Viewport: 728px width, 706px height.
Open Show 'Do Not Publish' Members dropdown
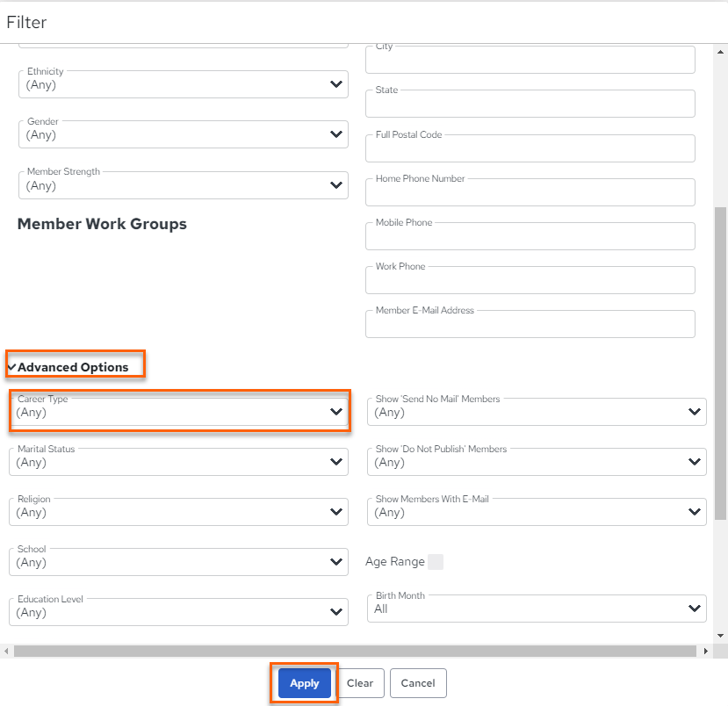[x=537, y=462]
